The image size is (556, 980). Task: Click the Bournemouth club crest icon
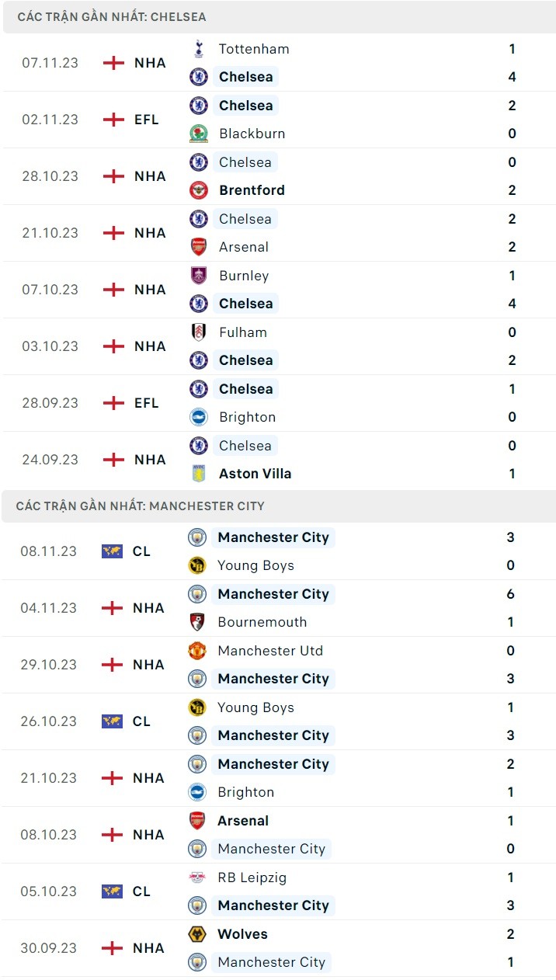pos(197,622)
